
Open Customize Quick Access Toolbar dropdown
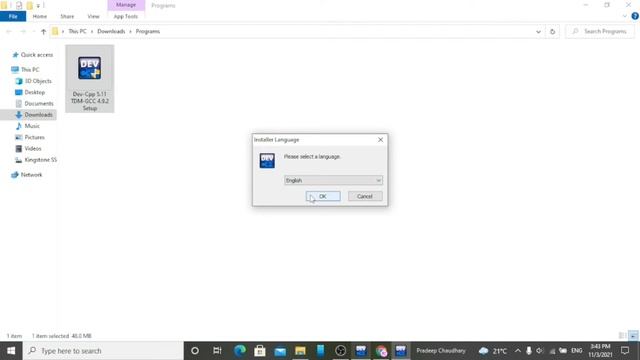(x=38, y=6)
